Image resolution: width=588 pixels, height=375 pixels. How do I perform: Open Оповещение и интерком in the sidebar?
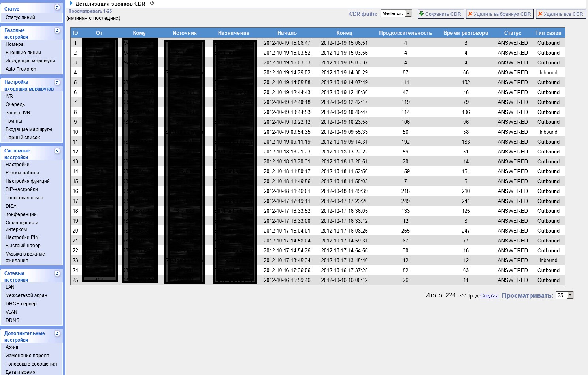(x=22, y=226)
